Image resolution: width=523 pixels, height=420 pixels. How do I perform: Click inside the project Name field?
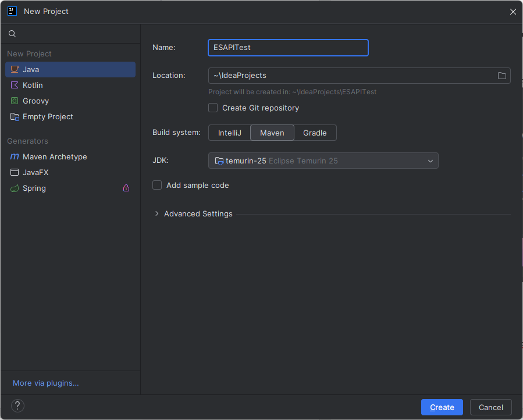tap(288, 48)
